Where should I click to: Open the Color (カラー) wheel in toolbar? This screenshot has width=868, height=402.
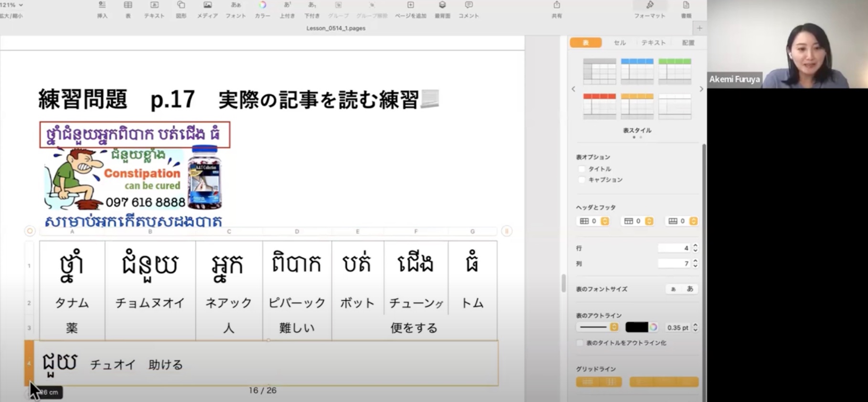[x=262, y=6]
